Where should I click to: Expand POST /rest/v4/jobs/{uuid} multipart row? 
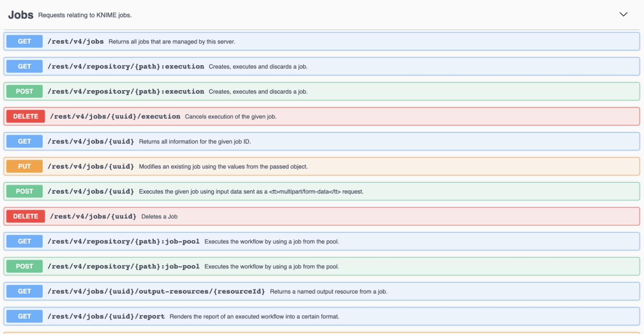pyautogui.click(x=322, y=191)
